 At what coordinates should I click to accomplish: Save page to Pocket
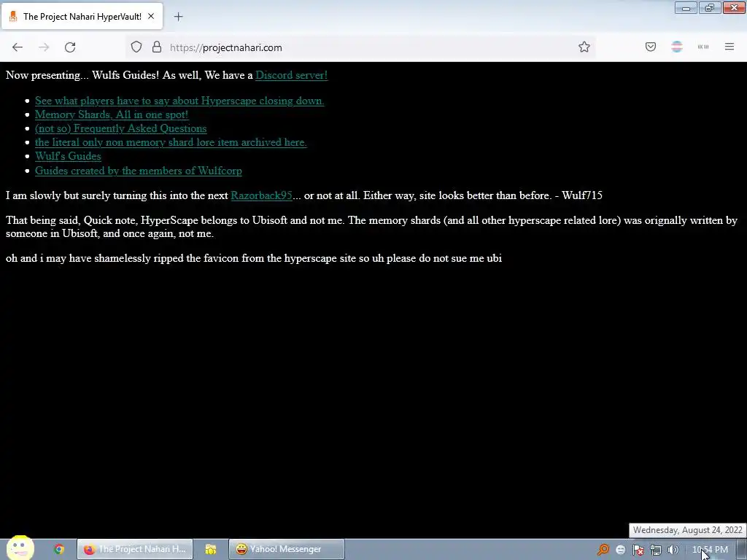(651, 47)
